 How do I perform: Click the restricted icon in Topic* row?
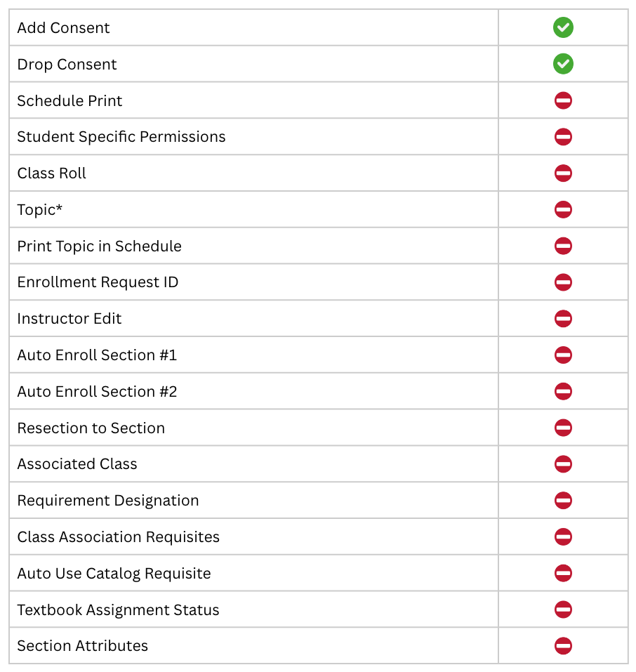[563, 209]
